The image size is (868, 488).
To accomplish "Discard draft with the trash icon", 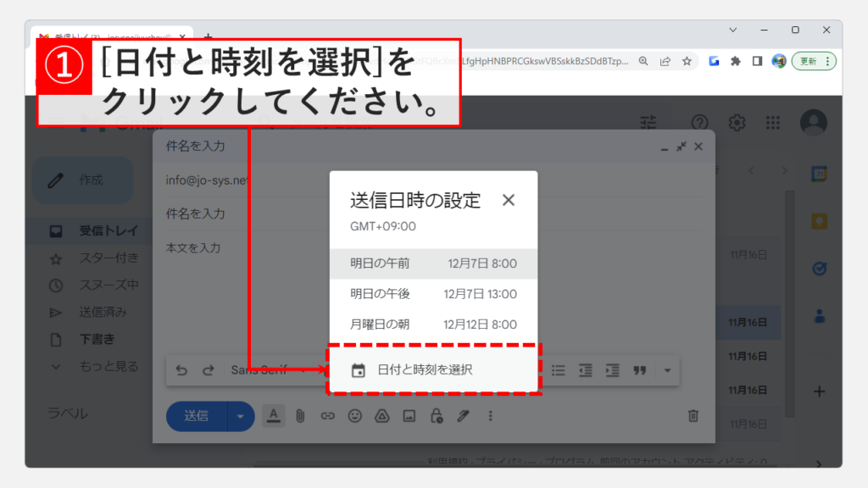I will coord(693,416).
